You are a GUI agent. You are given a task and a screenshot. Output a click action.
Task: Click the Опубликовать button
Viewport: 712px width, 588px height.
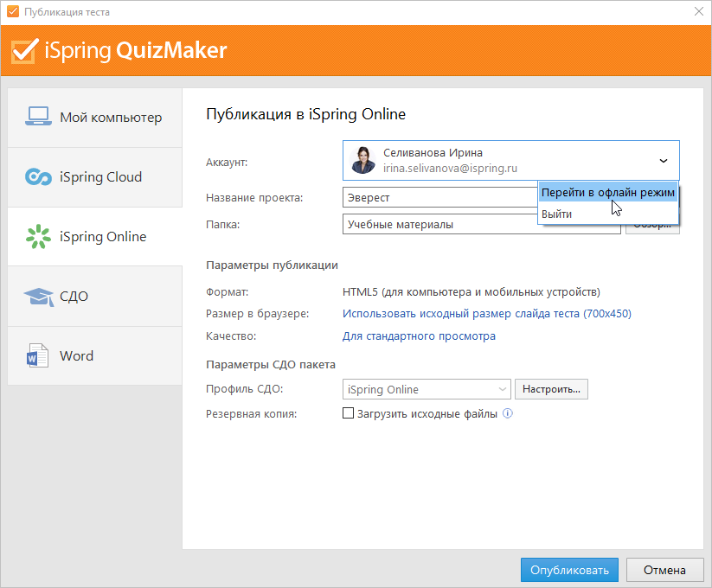pyautogui.click(x=569, y=570)
